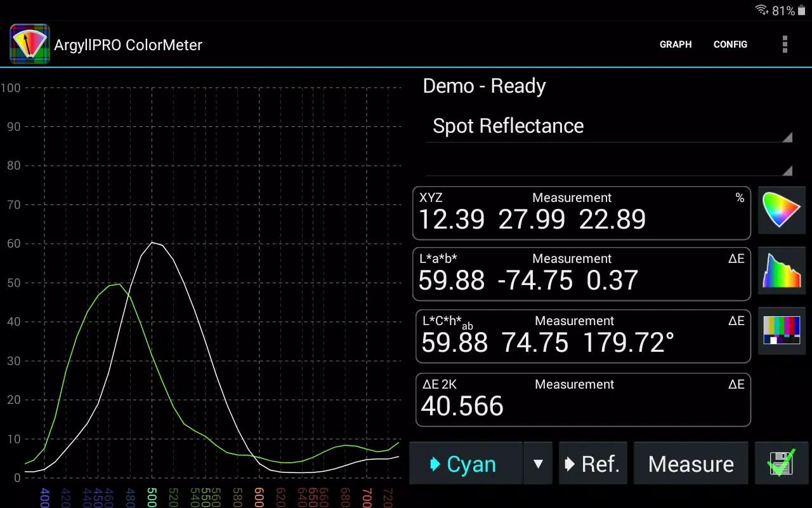Screen dimensions: 812x508
Task: Expand the Spot Reflectance mode dropdown
Action: [609, 126]
